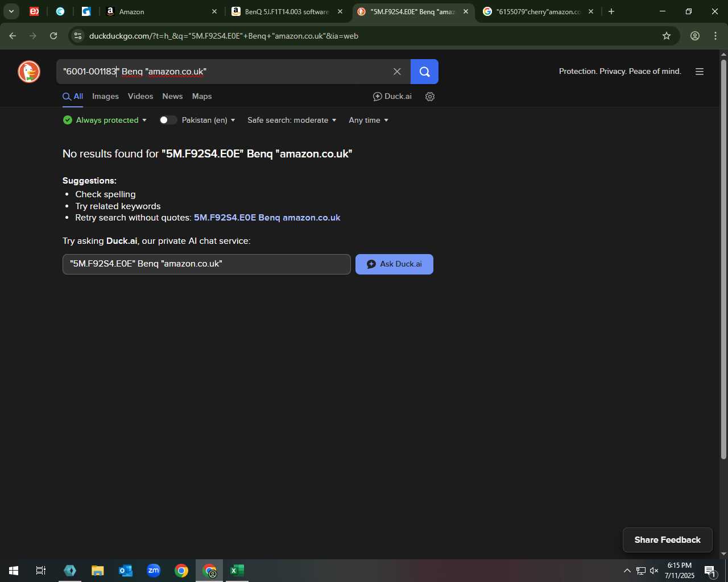Select the first pinned red tab
The image size is (728, 582).
(x=34, y=11)
